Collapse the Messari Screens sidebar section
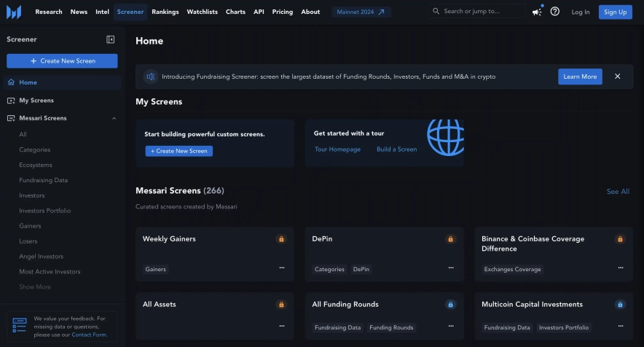Screen dimensions: 644x347 click(x=114, y=118)
